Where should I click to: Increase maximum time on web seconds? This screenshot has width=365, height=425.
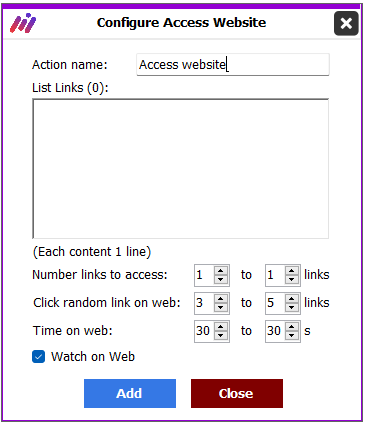292,327
